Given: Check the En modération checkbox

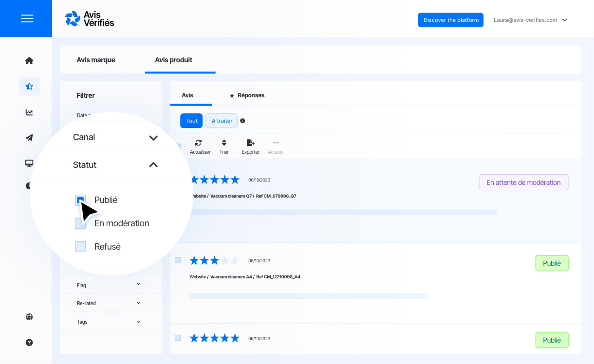Looking at the screenshot, I should tap(80, 223).
